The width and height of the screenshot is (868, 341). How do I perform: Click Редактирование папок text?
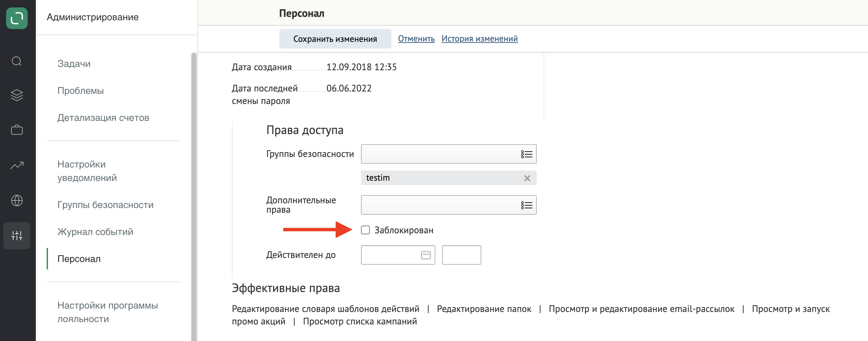484,309
